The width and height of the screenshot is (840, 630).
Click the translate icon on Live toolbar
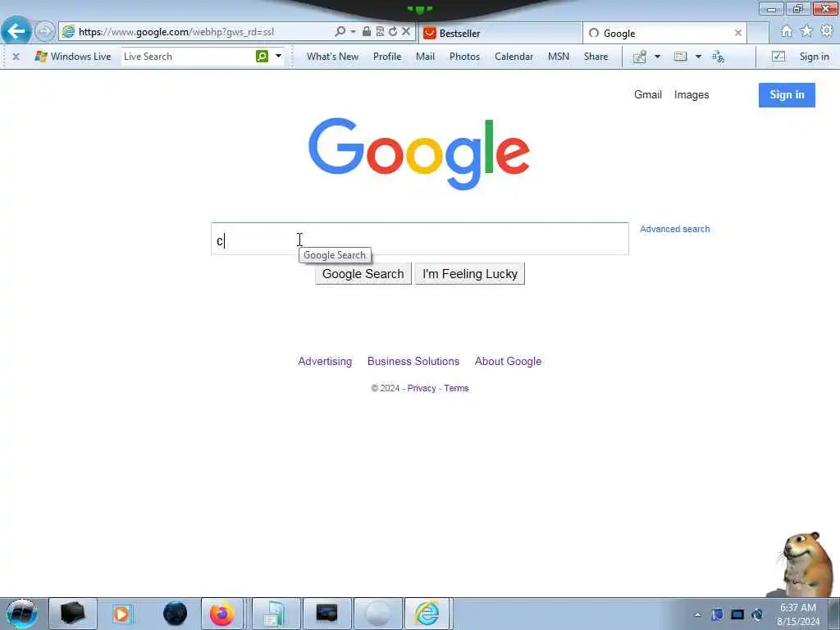click(x=719, y=57)
